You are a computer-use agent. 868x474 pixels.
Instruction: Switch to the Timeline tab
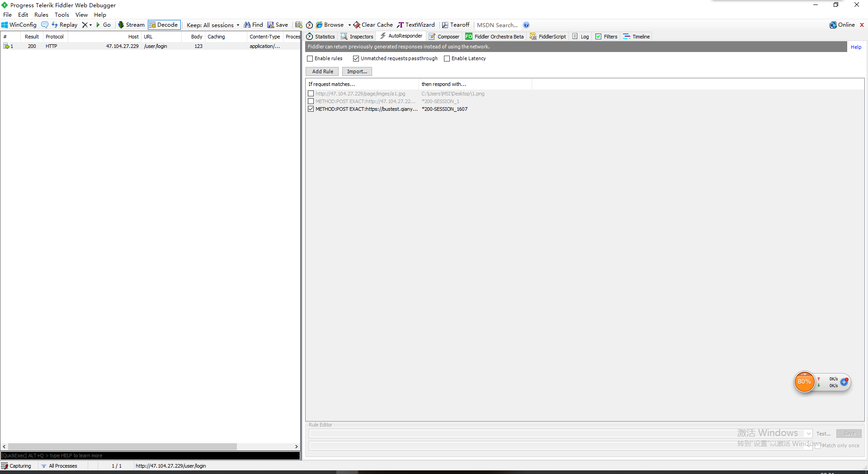pos(637,37)
